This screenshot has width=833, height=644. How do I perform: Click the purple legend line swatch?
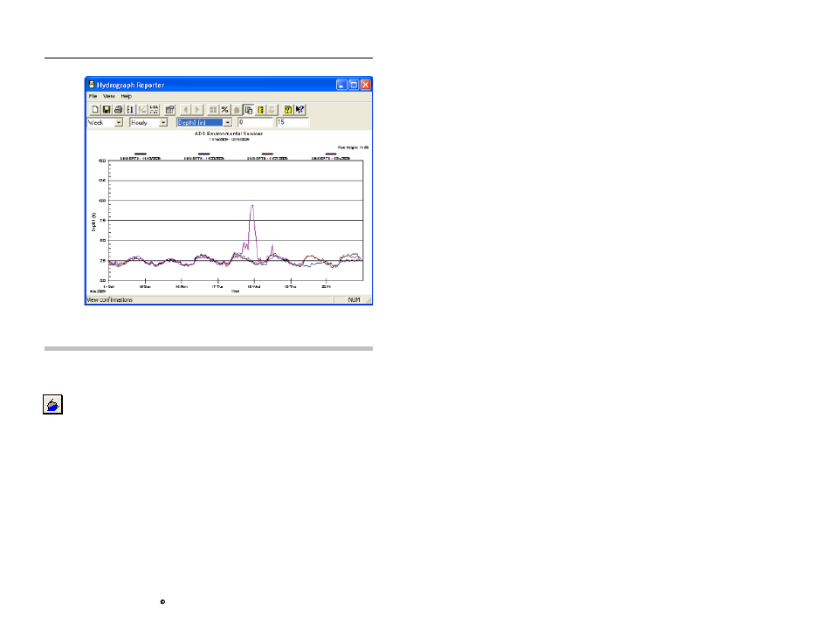pyautogui.click(x=331, y=154)
